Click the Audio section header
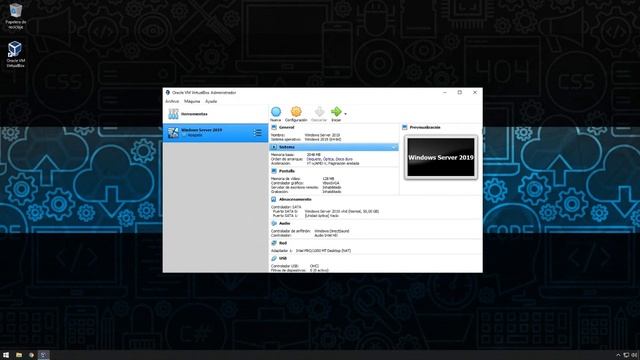The width and height of the screenshot is (640, 360). point(284,223)
